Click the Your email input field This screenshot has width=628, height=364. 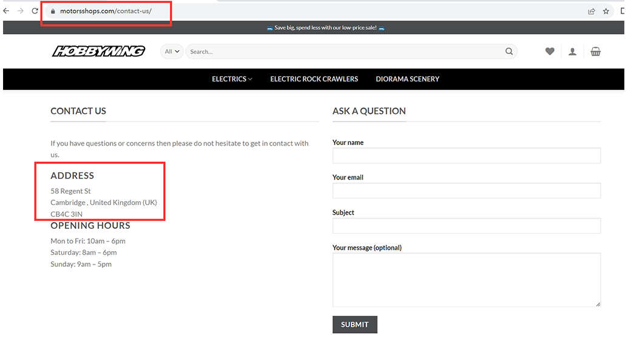(x=466, y=190)
